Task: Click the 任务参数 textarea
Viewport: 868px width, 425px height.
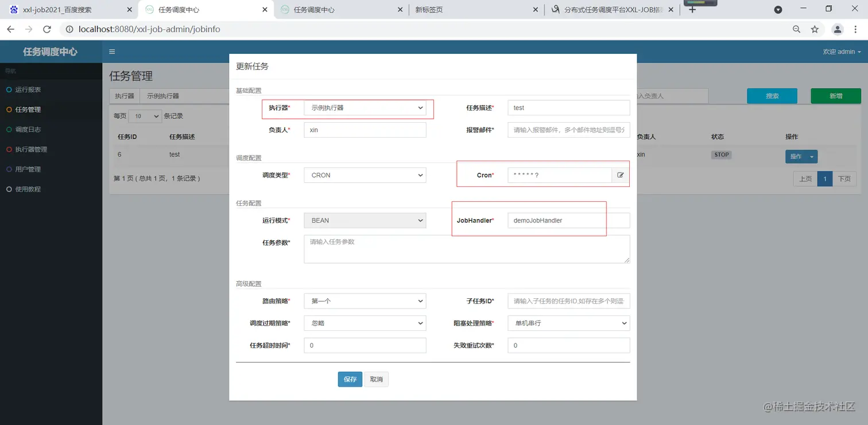Action: point(467,249)
